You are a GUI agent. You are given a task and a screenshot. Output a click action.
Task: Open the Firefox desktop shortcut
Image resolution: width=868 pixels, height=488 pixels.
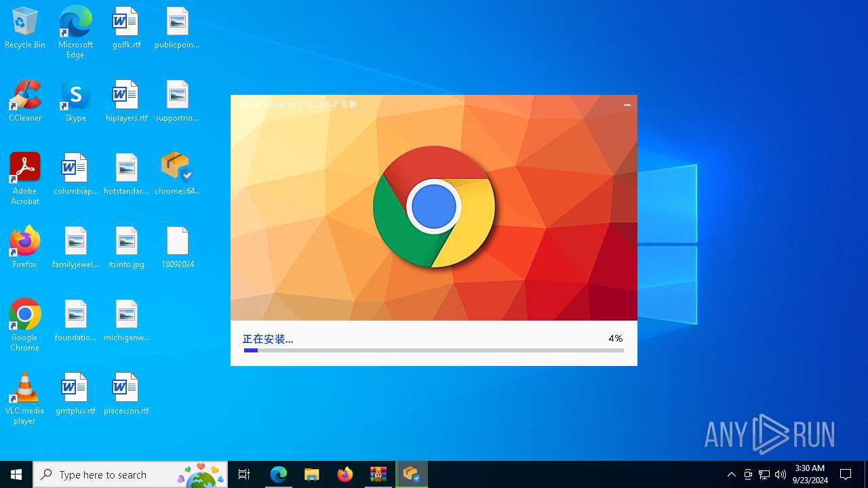(x=25, y=248)
